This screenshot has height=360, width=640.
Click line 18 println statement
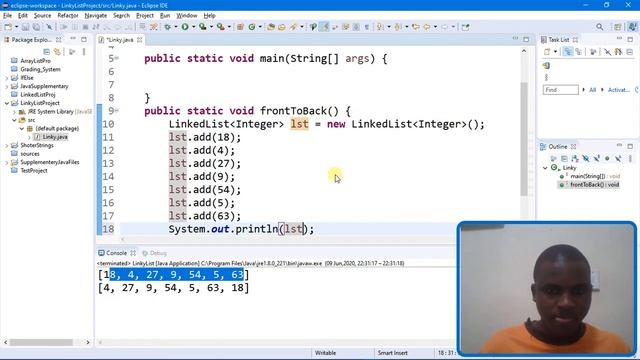(x=241, y=229)
